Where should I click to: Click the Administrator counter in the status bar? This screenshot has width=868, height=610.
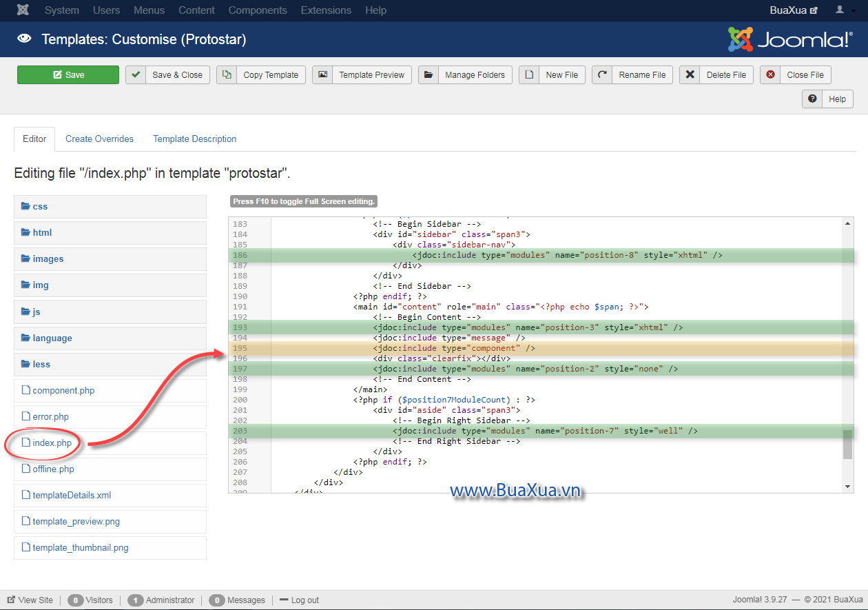(x=161, y=600)
